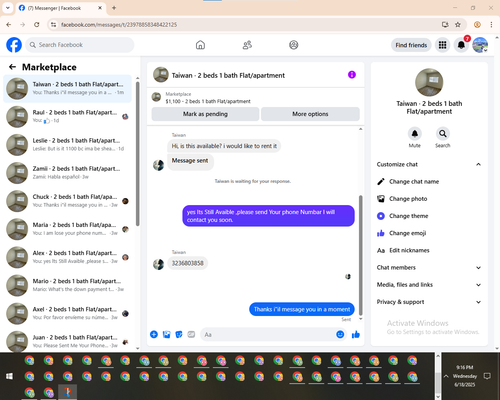Screen dimensions: 500x400
Task: Go to the Home feed icon
Action: click(x=200, y=45)
